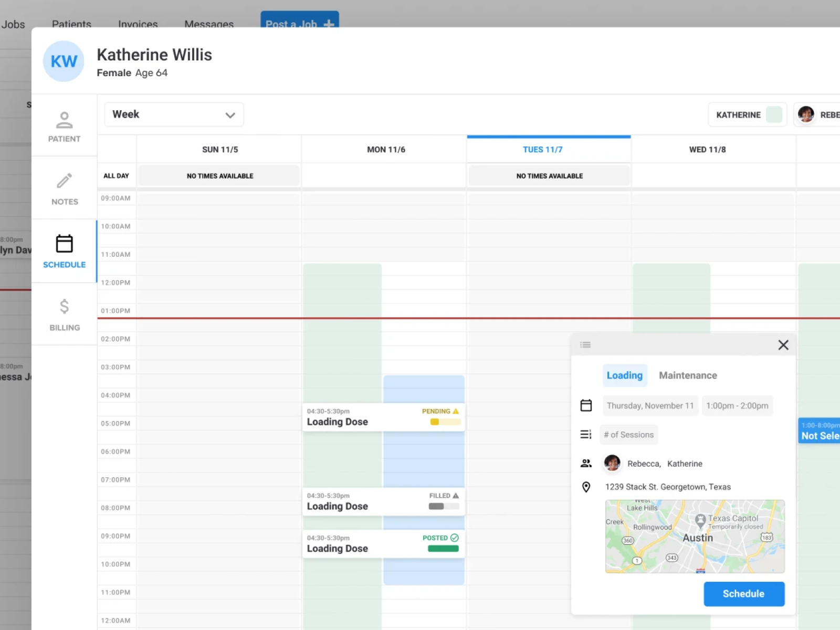Image resolution: width=840 pixels, height=630 pixels.
Task: Open the Messages menu in background
Action: 209,24
